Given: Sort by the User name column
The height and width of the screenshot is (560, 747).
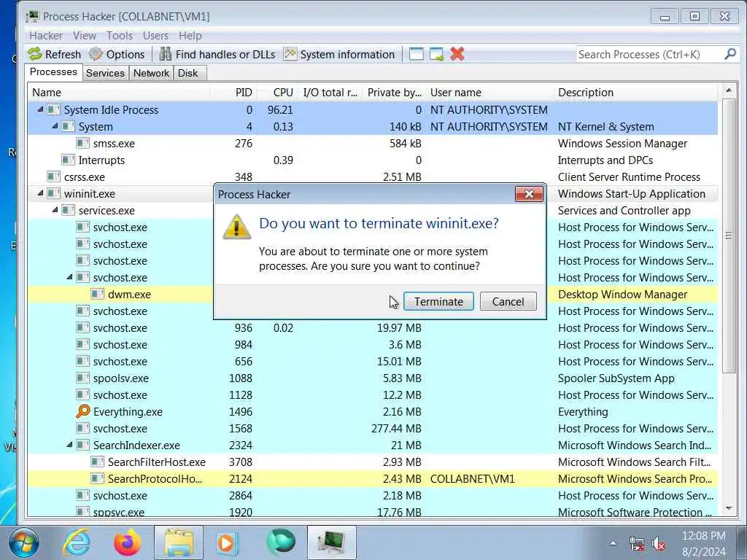Looking at the screenshot, I should pos(489,93).
